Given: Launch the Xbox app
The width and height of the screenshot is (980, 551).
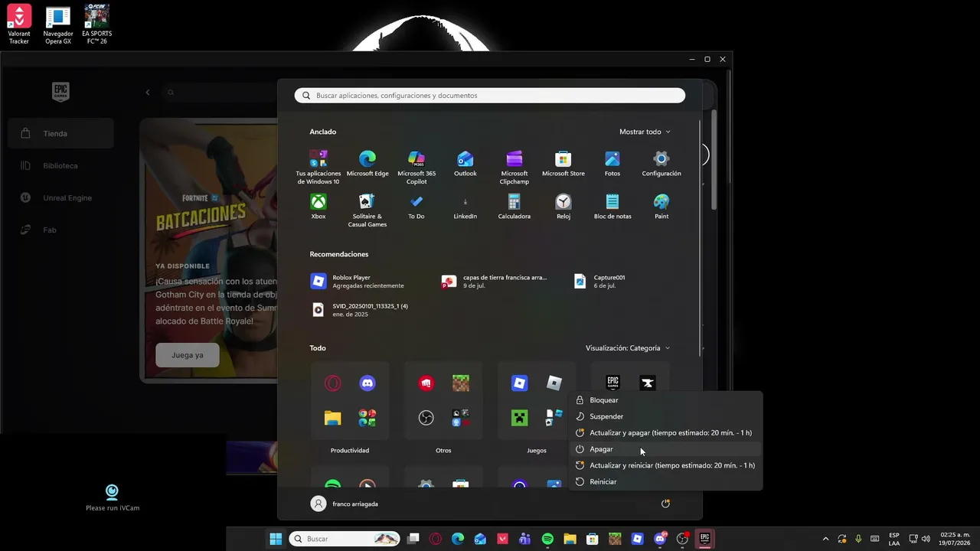Looking at the screenshot, I should (318, 206).
